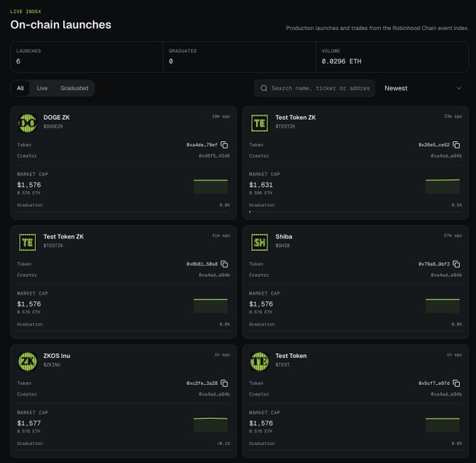This screenshot has height=463, width=476.
Task: Click the <0.1% graduation percentage
Action: coord(223,443)
